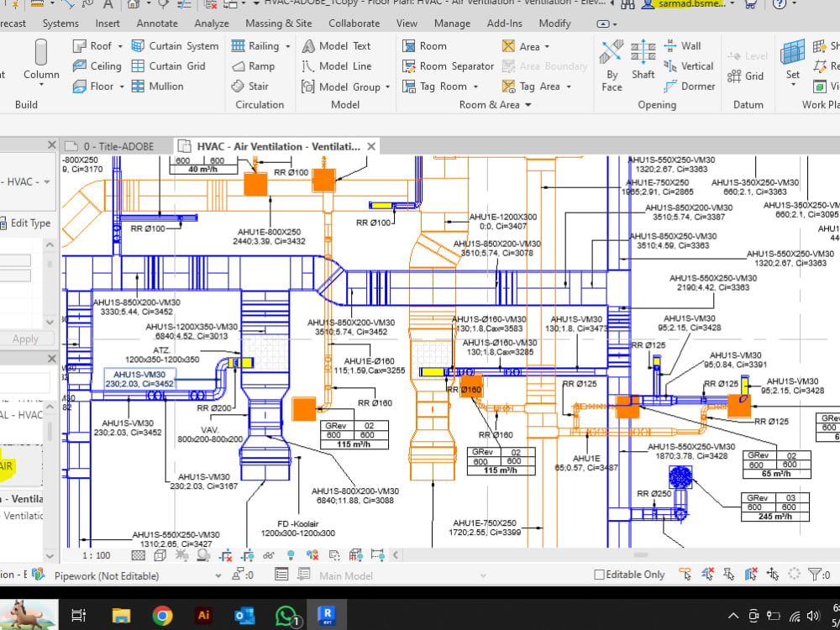Toggle Select Pinned Elements option
The height and width of the screenshot is (630, 840).
coord(729,575)
